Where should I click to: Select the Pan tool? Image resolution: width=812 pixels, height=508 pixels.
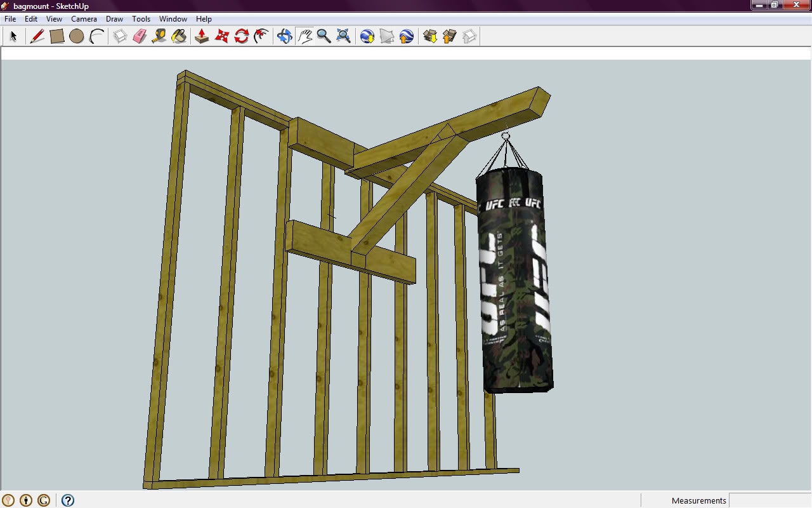tap(304, 36)
